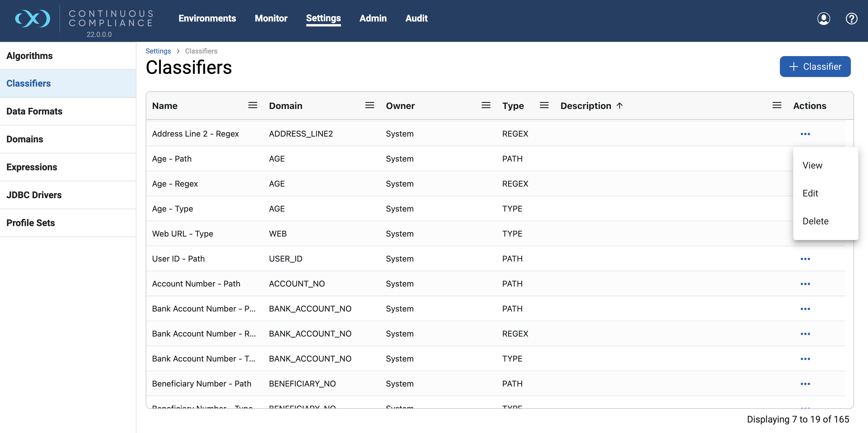Screen dimensions: 868x433
Task: Open actions menu for User ID - Path
Action: pos(805,259)
